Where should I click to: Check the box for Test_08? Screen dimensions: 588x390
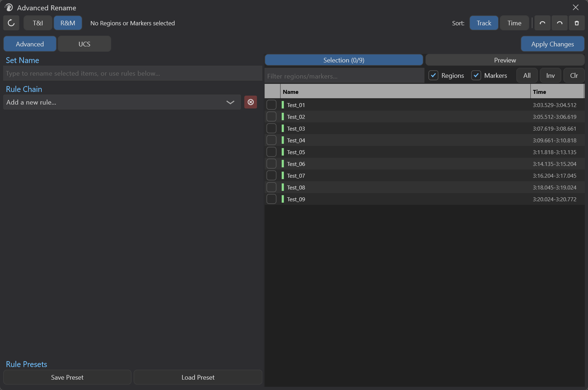[x=272, y=187]
